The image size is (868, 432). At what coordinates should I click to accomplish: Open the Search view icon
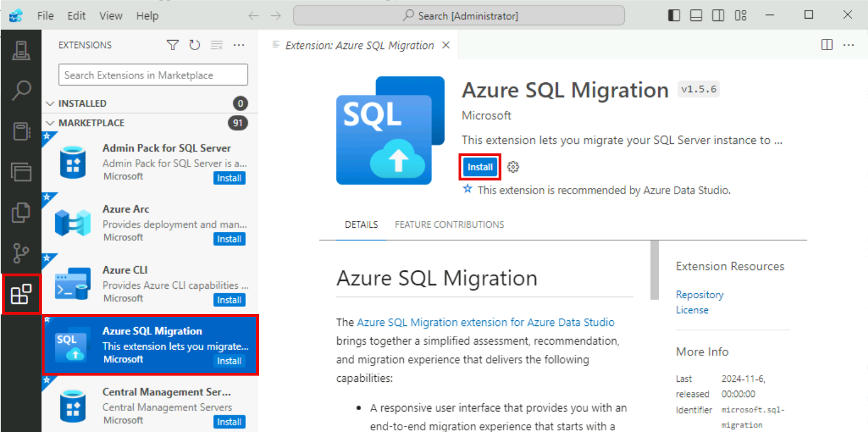click(21, 90)
